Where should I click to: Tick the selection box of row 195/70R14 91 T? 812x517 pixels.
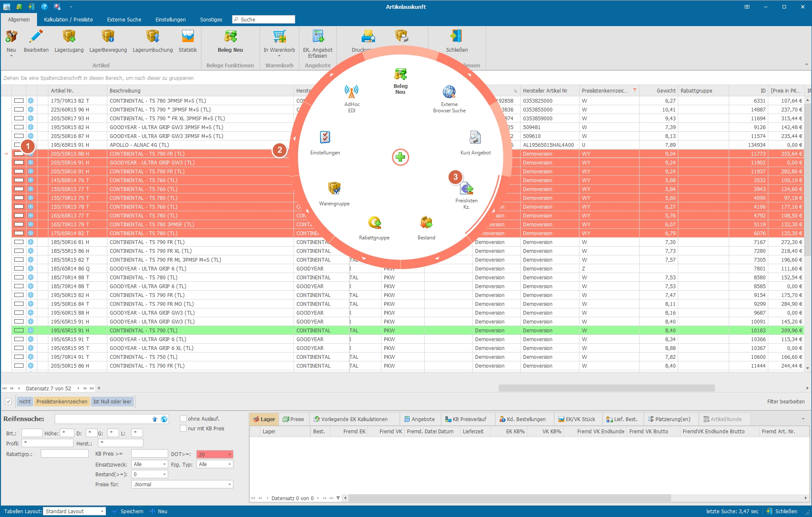[19, 357]
